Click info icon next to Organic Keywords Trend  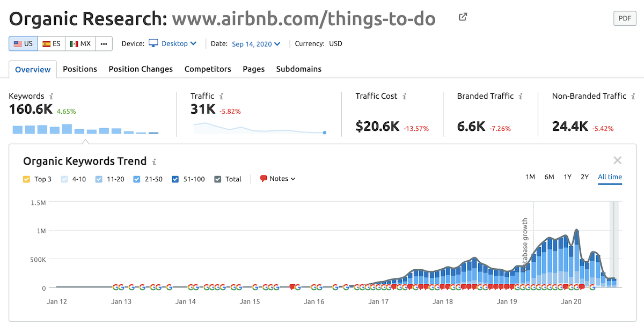154,161
